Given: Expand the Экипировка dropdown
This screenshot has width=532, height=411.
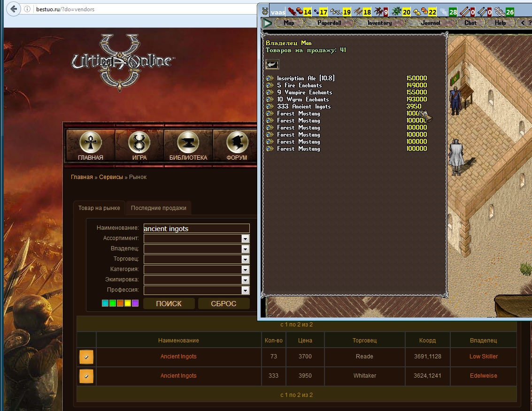Looking at the screenshot, I should pos(245,280).
